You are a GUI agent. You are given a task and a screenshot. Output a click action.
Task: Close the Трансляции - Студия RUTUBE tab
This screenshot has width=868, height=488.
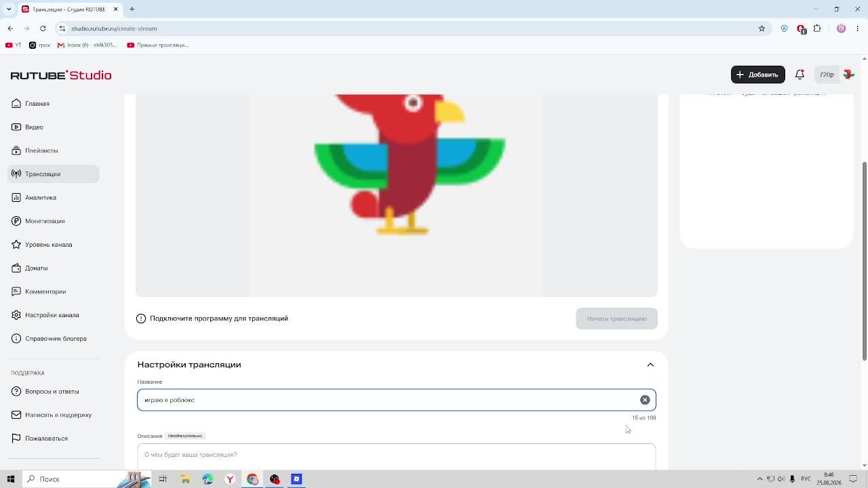115,9
